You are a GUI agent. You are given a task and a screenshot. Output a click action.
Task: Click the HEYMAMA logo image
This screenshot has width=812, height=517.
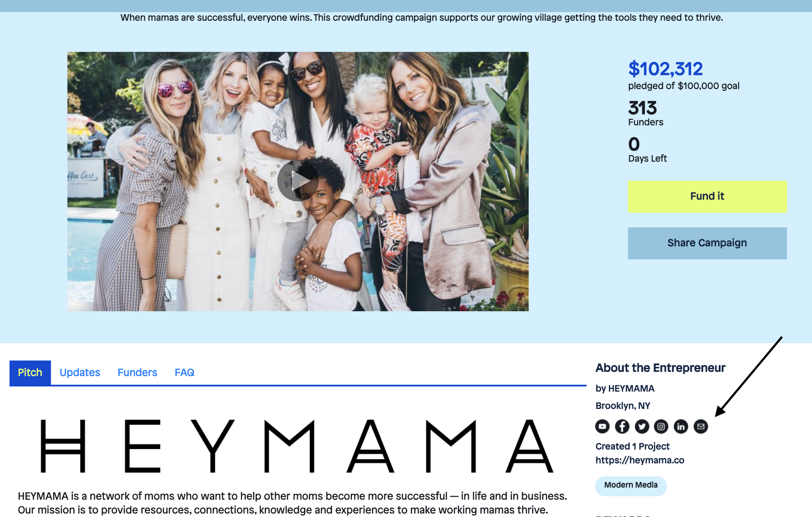pyautogui.click(x=297, y=446)
